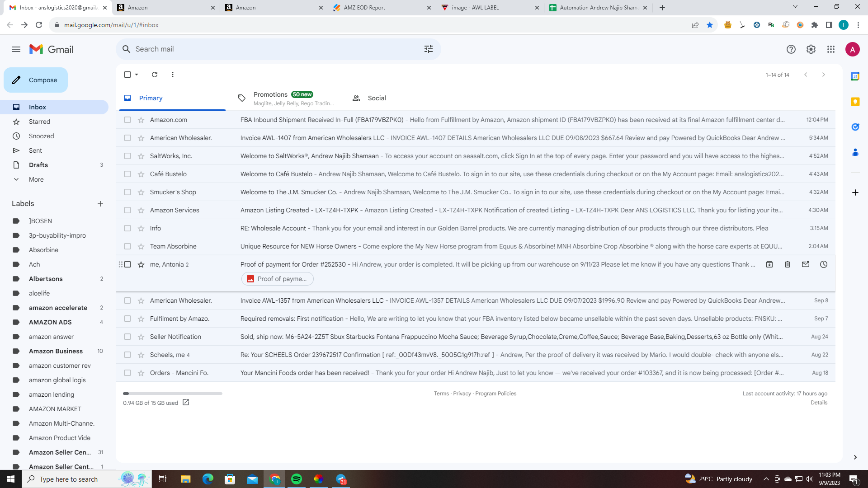Get add-ons with the plus icon
This screenshot has height=488, width=868.
click(x=855, y=192)
